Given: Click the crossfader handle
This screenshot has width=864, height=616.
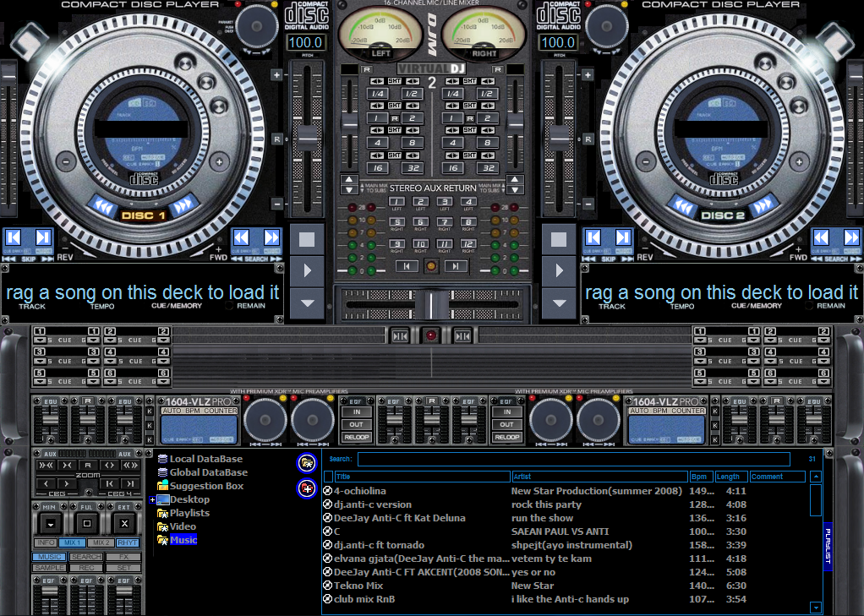Looking at the screenshot, I should (431, 305).
